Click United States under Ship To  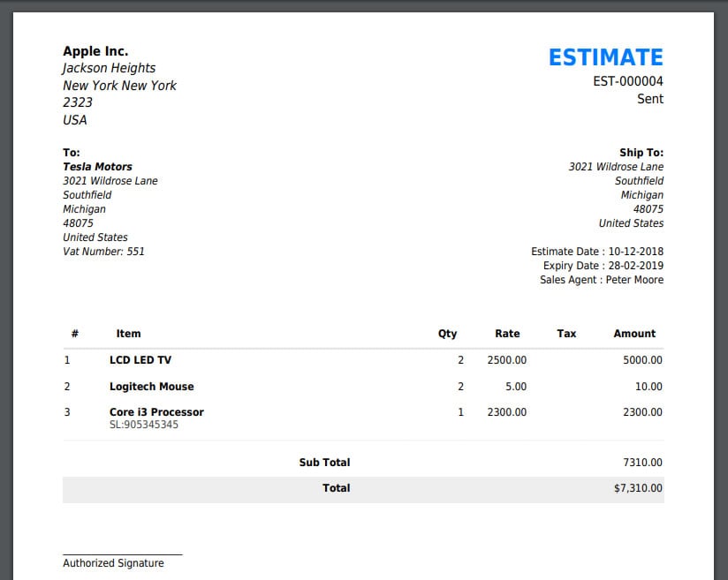(631, 223)
